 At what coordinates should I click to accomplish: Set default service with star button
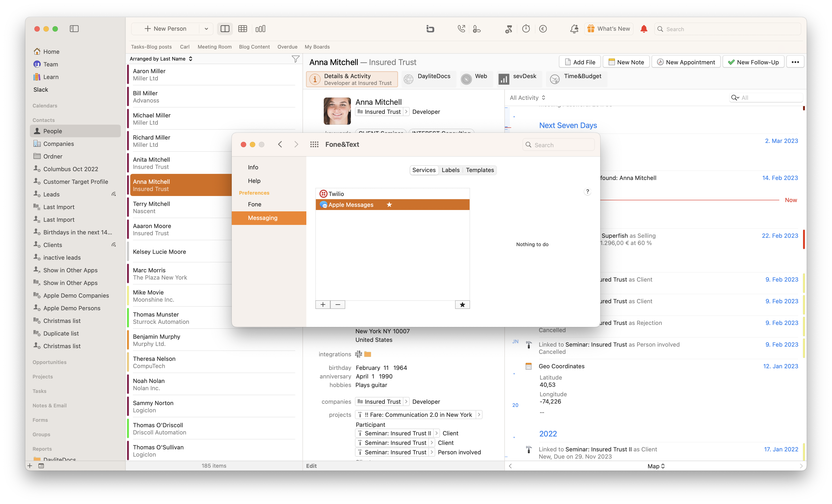462,305
